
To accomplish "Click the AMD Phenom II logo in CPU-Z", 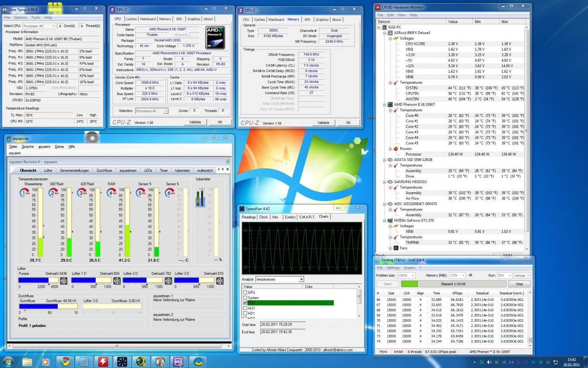I will point(216,37).
